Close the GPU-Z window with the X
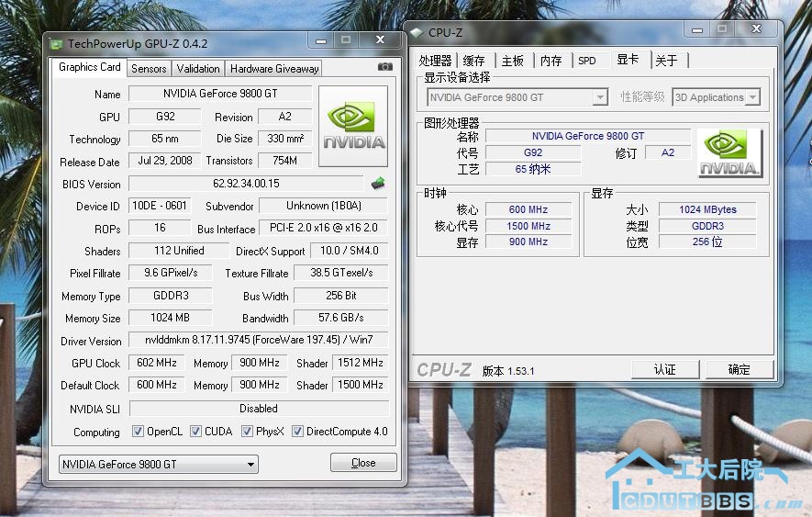Image resolution: width=812 pixels, height=517 pixels. 380,39
